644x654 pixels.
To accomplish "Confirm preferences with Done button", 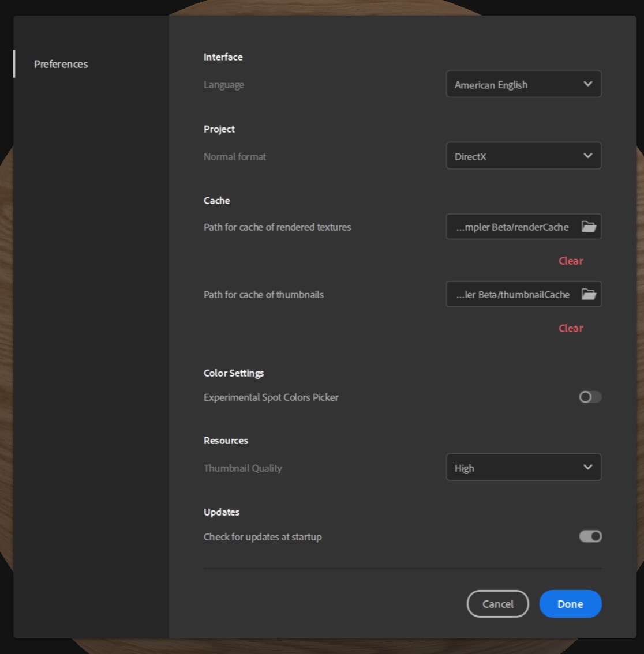I will 570,603.
